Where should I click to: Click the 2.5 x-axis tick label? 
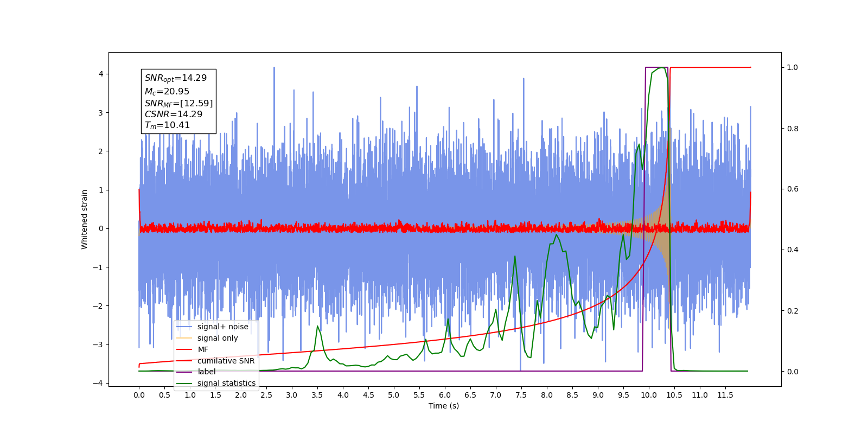[266, 395]
